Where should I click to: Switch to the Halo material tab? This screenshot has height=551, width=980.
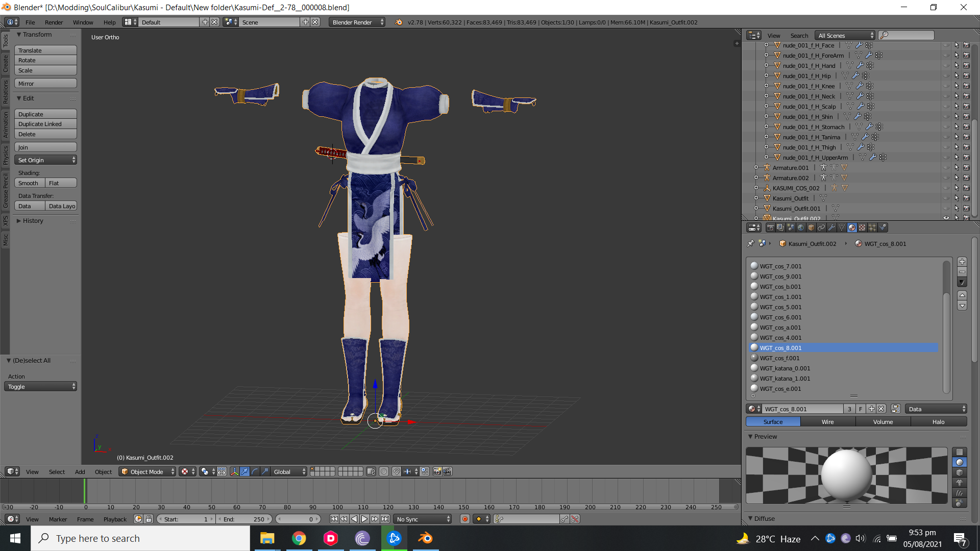click(938, 422)
